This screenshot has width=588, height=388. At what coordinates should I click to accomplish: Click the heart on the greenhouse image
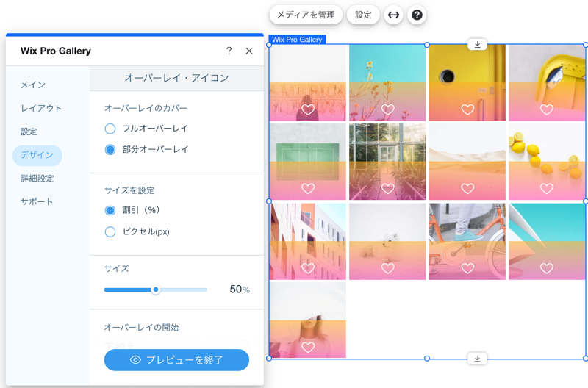coord(388,189)
